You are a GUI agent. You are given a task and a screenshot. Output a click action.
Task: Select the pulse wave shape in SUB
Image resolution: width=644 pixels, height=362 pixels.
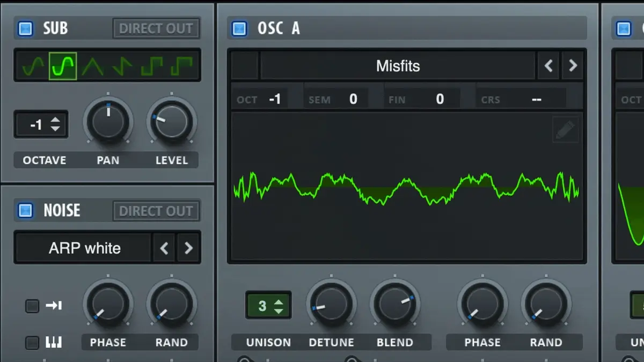[x=181, y=66]
